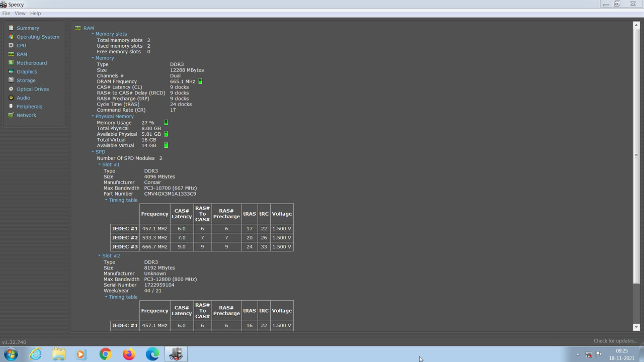Collapse Slot #2 Timing table
644x362 pixels.
106,297
